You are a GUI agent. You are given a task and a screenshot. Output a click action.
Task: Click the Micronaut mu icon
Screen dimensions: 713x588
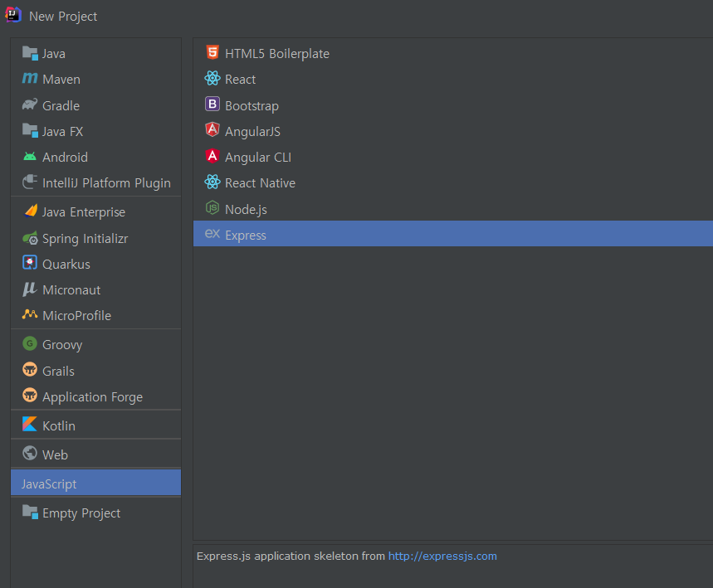coord(30,289)
